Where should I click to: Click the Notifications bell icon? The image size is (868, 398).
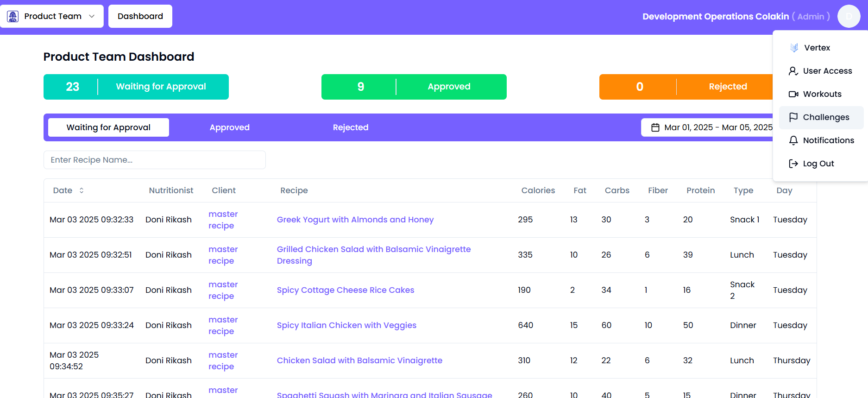coord(793,140)
